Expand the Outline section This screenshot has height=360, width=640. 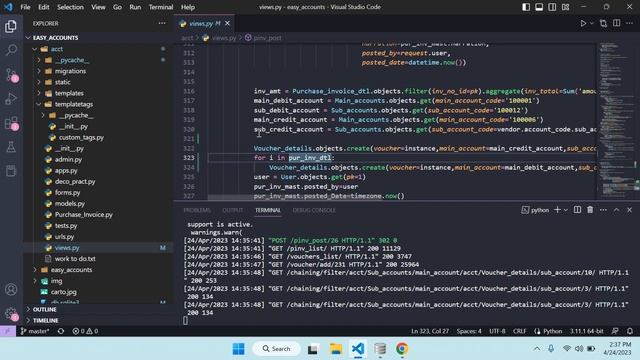coord(98,309)
